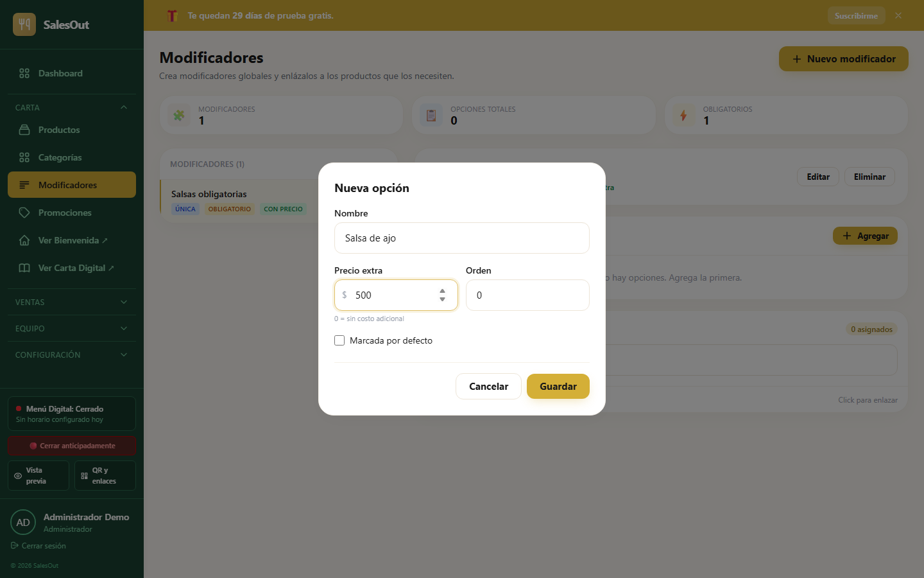The width and height of the screenshot is (924, 578).
Task: Expand the EQUIPO menu section
Action: (72, 328)
